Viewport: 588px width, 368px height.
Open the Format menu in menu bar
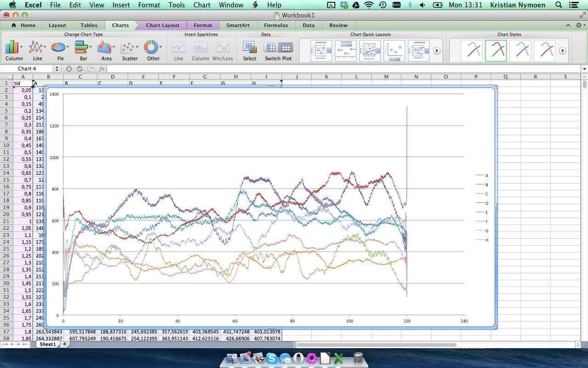click(x=149, y=5)
